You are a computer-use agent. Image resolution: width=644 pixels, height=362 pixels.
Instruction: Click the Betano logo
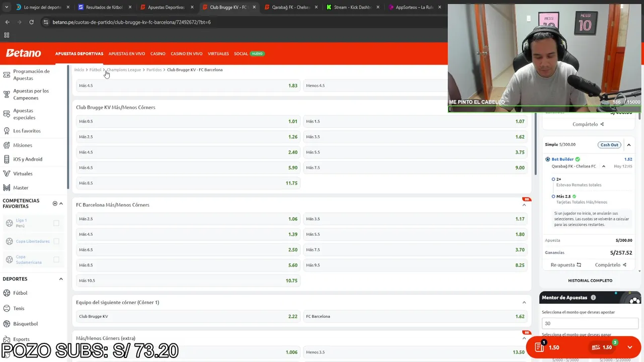[x=23, y=53]
